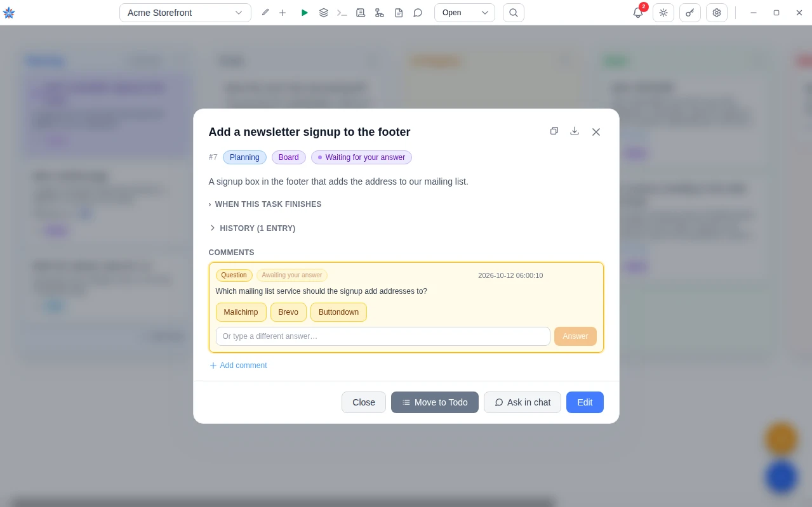This screenshot has height=507, width=812.
Task: Click the green play icon
Action: click(x=305, y=13)
